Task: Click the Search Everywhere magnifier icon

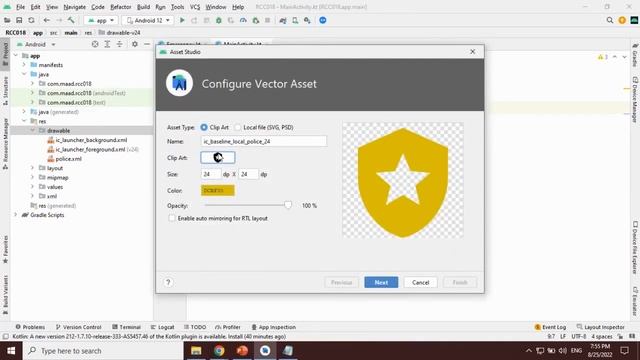Action: coord(610,20)
